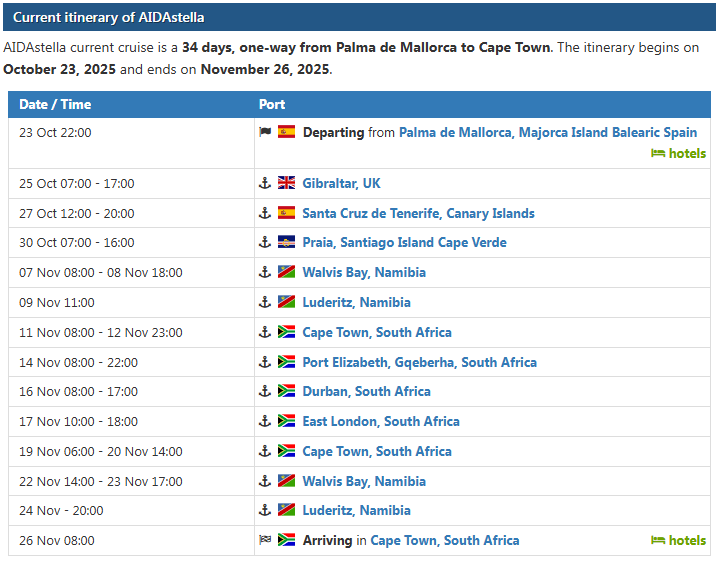Click the Date / Time column header
The height and width of the screenshot is (563, 719).
pyautogui.click(x=55, y=104)
